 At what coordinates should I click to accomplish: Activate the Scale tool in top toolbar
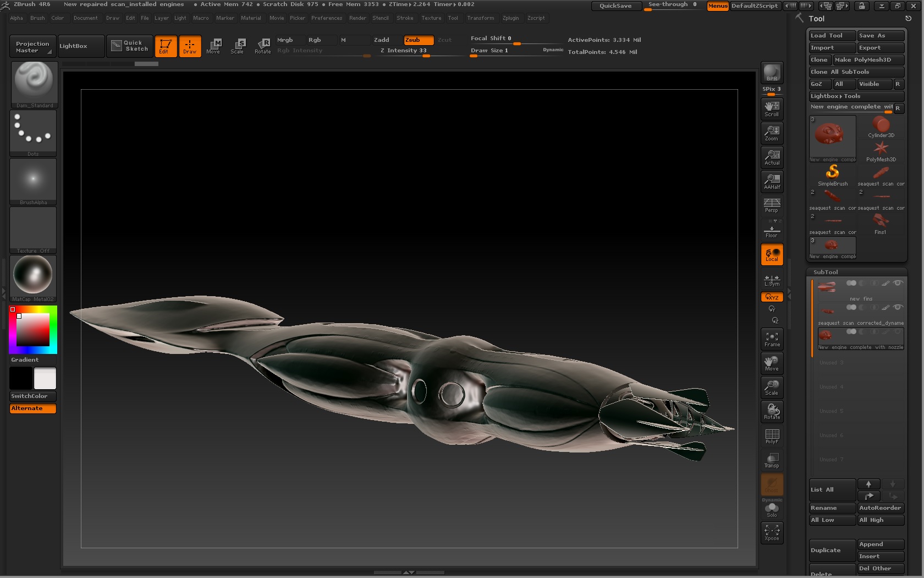[x=238, y=46]
